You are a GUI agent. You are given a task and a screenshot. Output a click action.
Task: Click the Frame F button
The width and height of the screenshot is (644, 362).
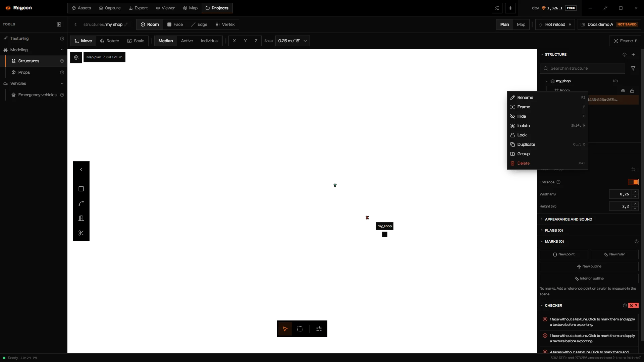(625, 41)
